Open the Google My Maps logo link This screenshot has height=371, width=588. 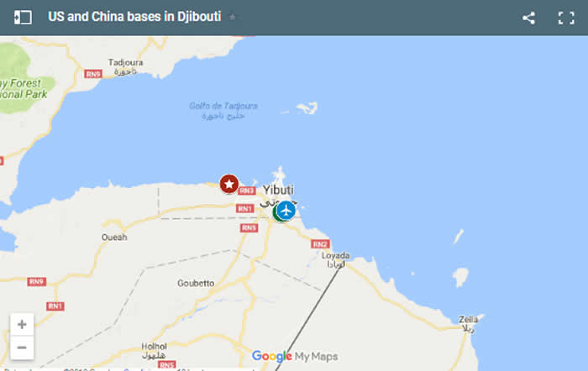coord(295,356)
